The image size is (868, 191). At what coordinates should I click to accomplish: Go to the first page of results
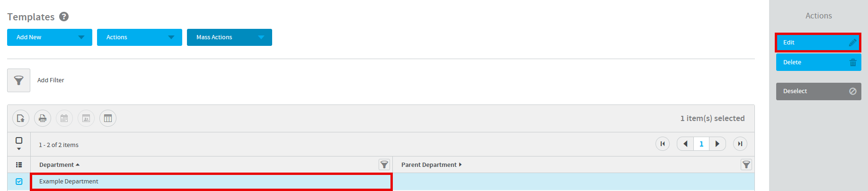point(663,144)
